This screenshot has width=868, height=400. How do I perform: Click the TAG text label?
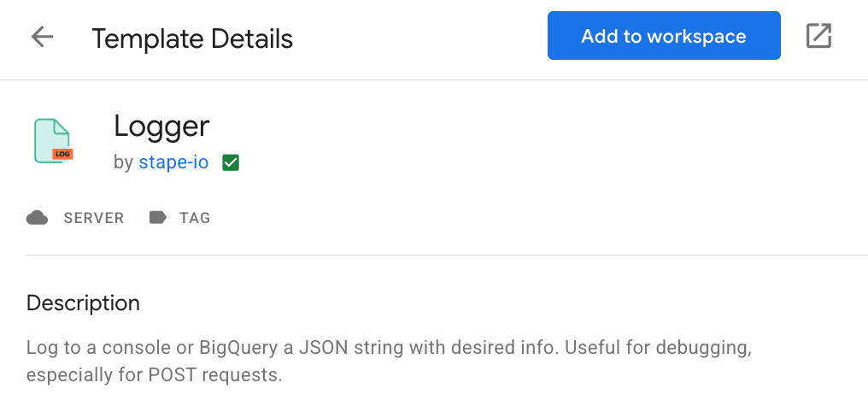[x=195, y=218]
